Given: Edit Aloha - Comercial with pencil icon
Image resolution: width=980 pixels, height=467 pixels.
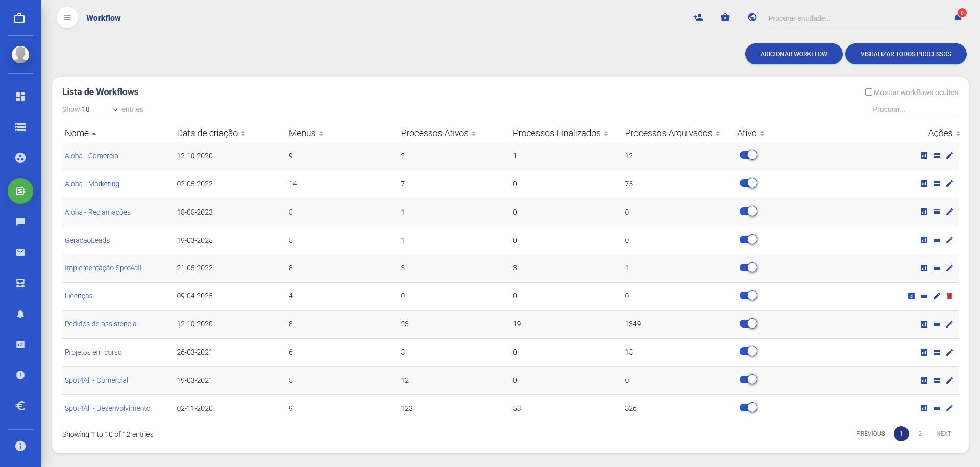Looking at the screenshot, I should tap(949, 156).
